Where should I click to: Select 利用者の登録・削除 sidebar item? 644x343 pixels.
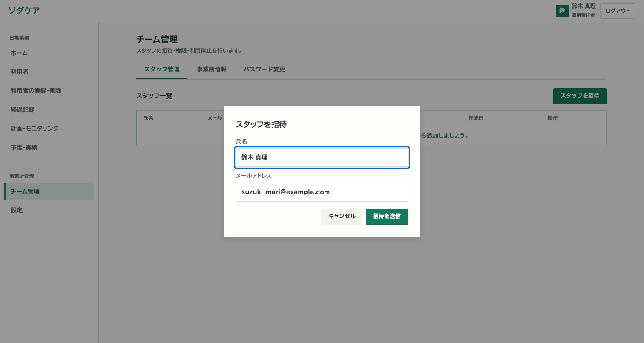pyautogui.click(x=49, y=91)
